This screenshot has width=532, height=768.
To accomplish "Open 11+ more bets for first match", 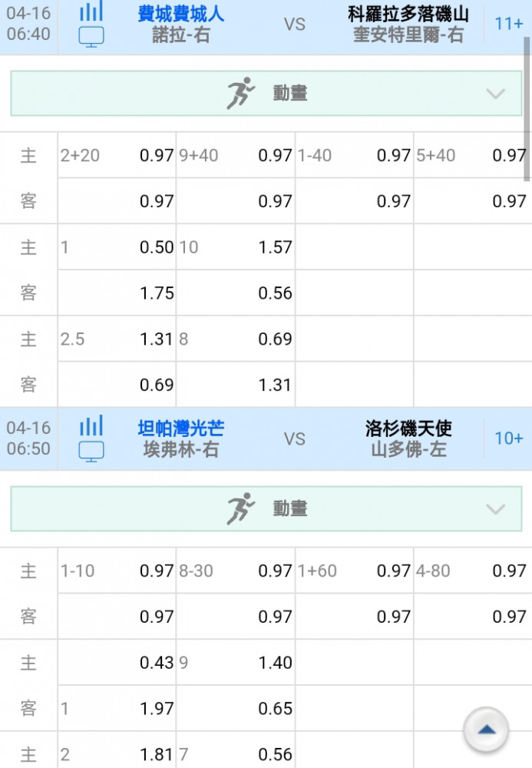I will 508,24.
